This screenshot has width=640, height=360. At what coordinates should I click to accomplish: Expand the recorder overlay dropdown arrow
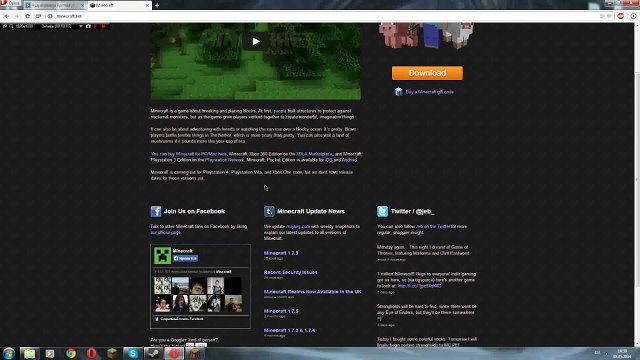pyautogui.click(x=81, y=26)
